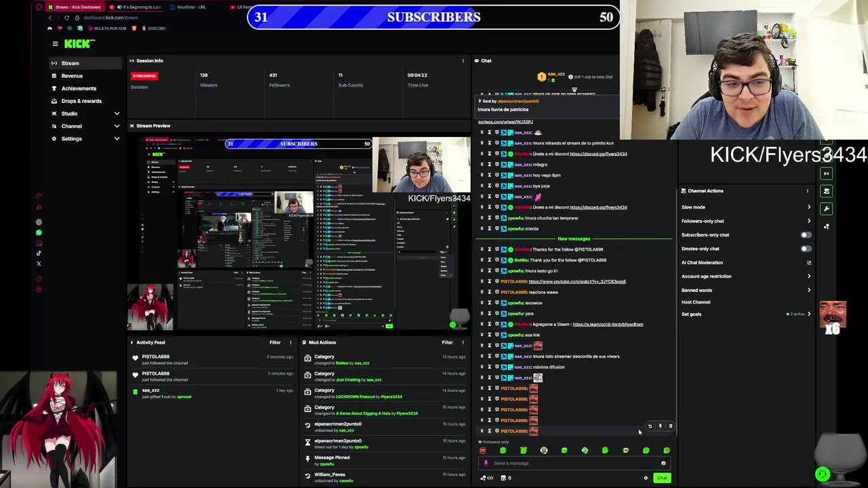Open the Steam link in chat
This screenshot has width=868, height=488.
point(608,324)
